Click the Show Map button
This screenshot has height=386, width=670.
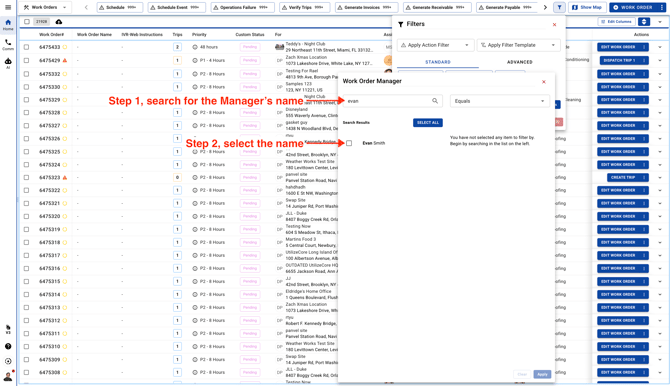(587, 7)
